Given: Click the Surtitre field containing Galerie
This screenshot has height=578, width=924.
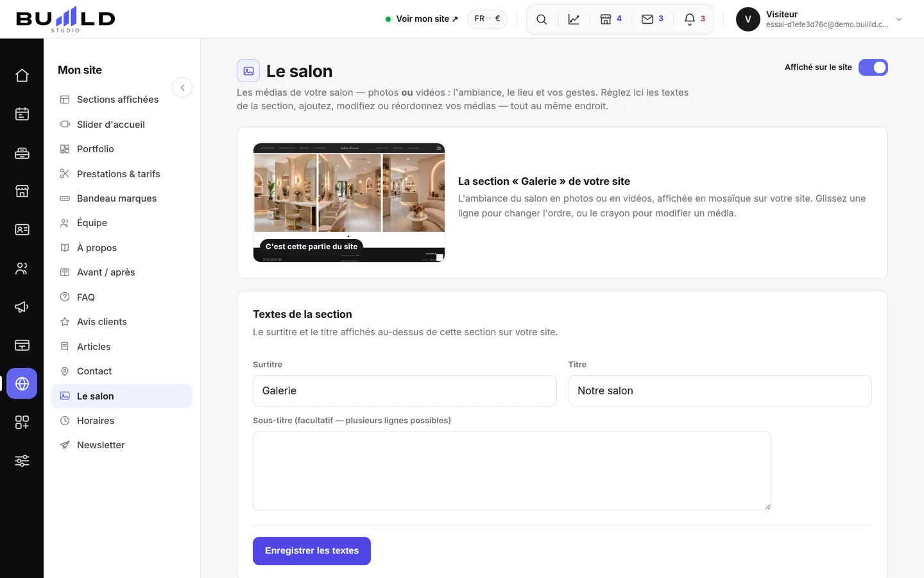Looking at the screenshot, I should [x=405, y=391].
